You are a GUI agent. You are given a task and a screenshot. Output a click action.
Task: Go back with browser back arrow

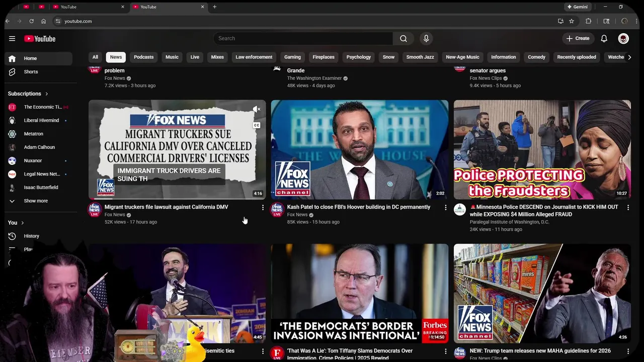click(8, 21)
